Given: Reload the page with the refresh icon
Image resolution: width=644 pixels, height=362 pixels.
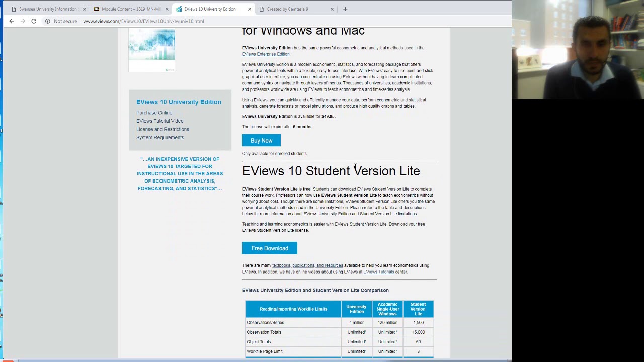Looking at the screenshot, I should pos(34,21).
